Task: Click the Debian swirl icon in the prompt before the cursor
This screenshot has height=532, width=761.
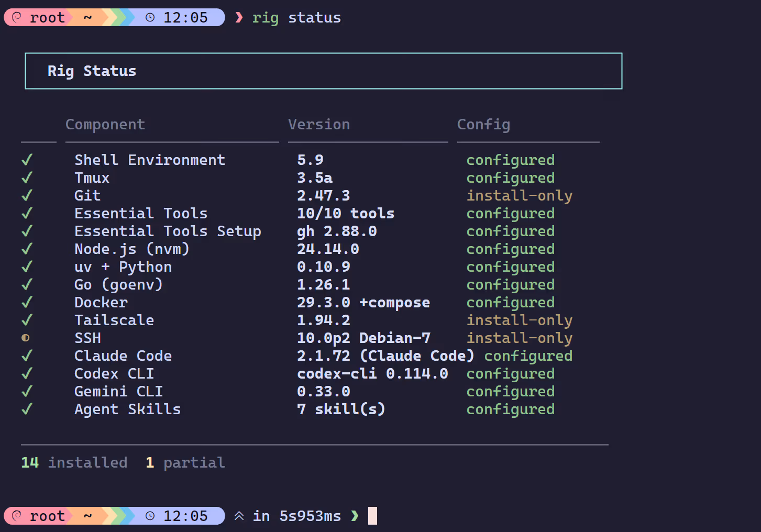Action: coord(17,516)
